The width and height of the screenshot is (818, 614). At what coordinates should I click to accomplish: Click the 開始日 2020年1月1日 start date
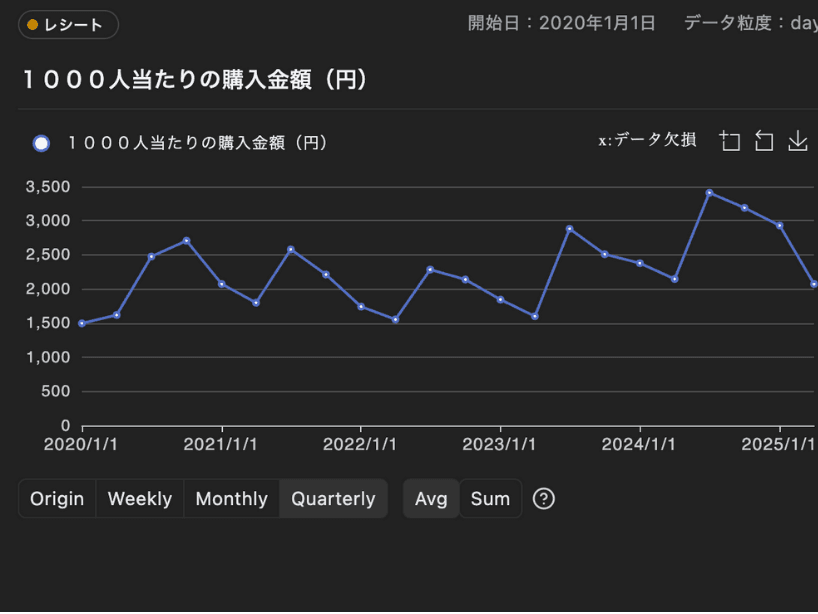(561, 23)
